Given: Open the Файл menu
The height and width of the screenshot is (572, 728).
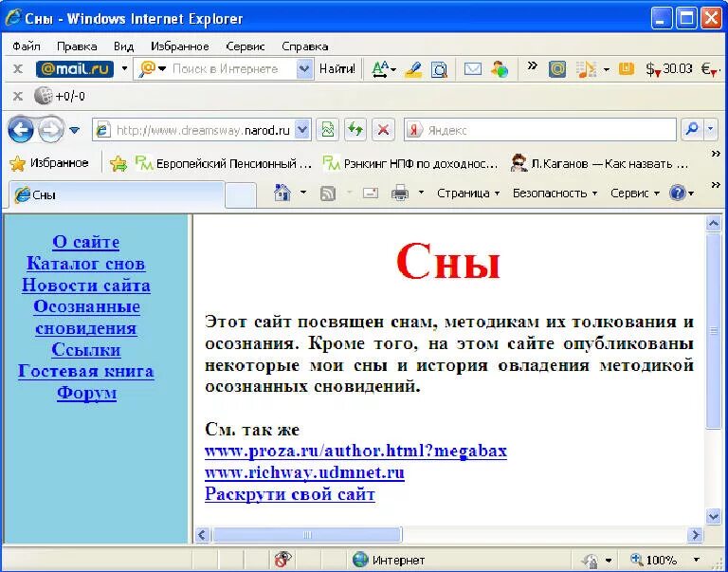Looking at the screenshot, I should (x=26, y=46).
